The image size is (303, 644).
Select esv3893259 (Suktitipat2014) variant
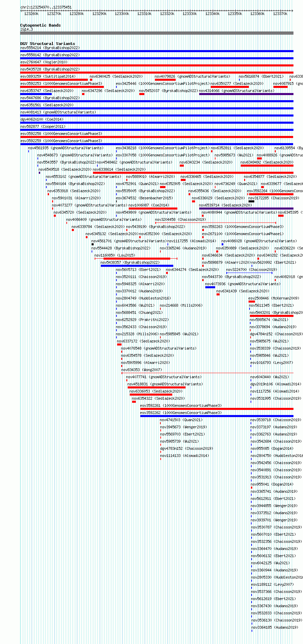[x=48, y=77]
